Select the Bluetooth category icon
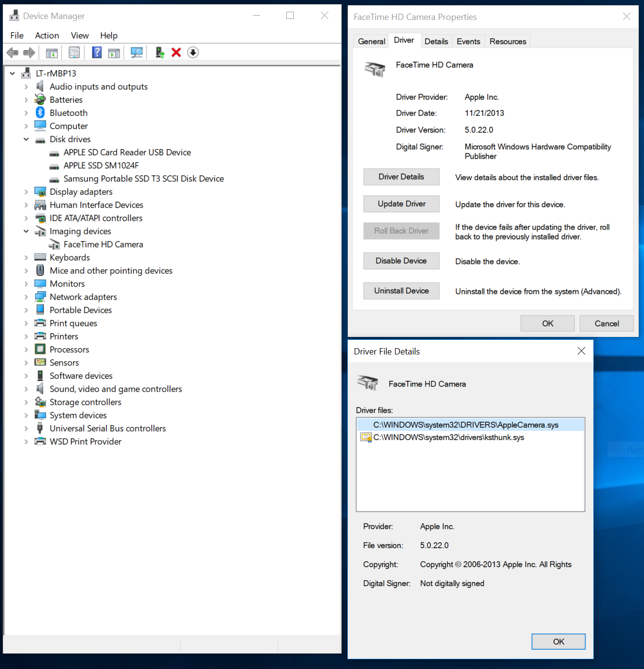 point(40,112)
